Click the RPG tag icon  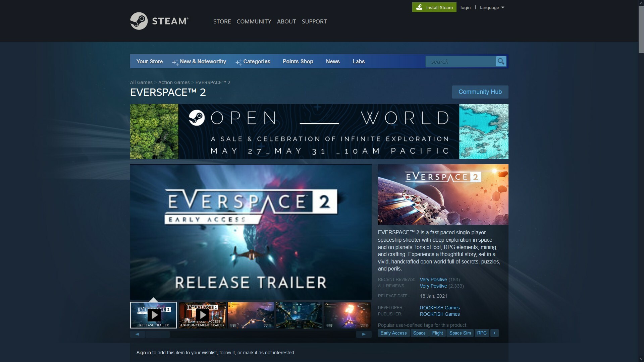click(482, 333)
